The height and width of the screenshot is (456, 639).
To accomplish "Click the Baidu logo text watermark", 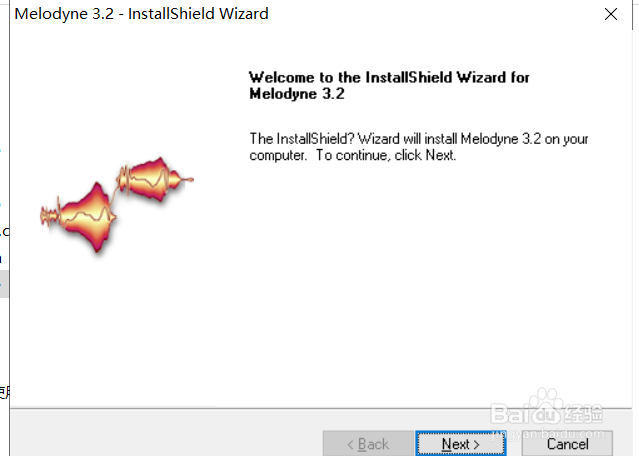I will click(x=546, y=413).
